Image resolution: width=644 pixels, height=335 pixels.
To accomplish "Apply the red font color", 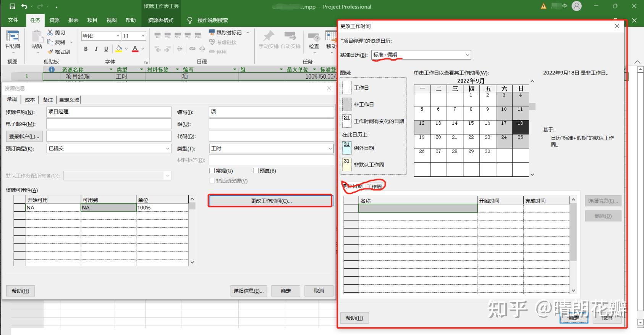I will coord(135,49).
